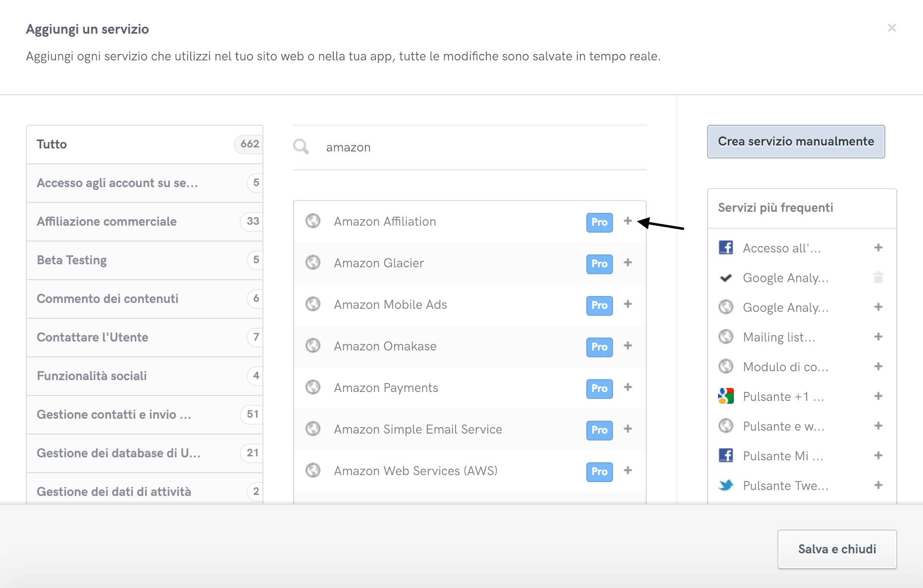Add Amazon Glacier with its plus button
Screen dimensions: 923x588
point(627,263)
